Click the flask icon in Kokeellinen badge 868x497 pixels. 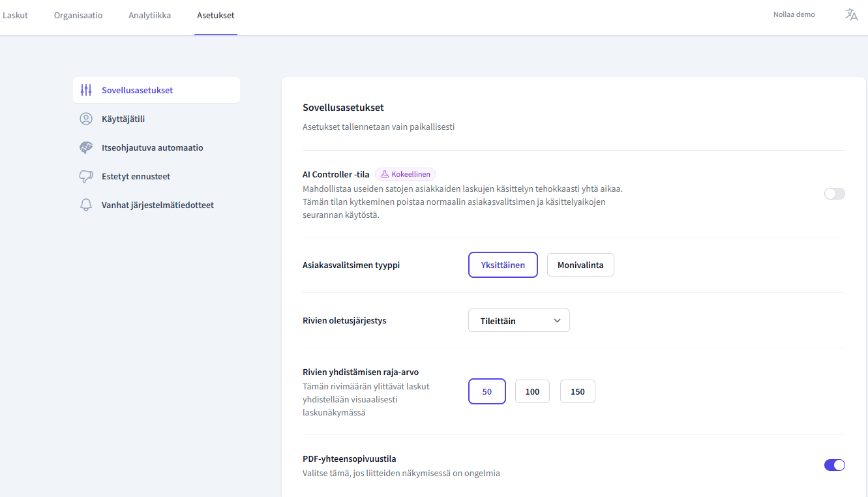tap(385, 174)
